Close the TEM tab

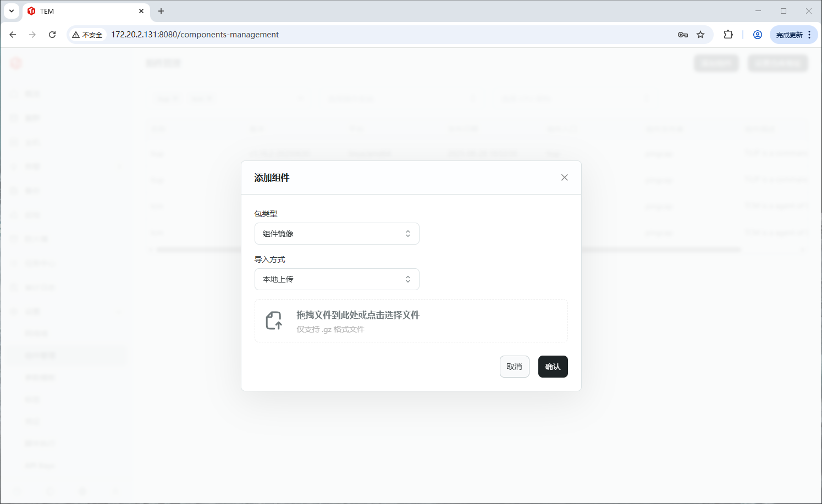coord(141,11)
